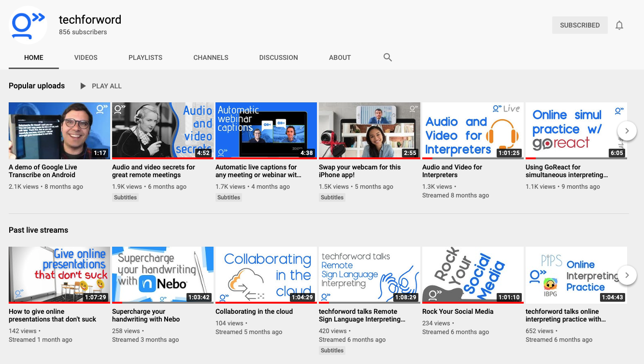Click the techforword channel name
644x364 pixels.
pos(90,20)
